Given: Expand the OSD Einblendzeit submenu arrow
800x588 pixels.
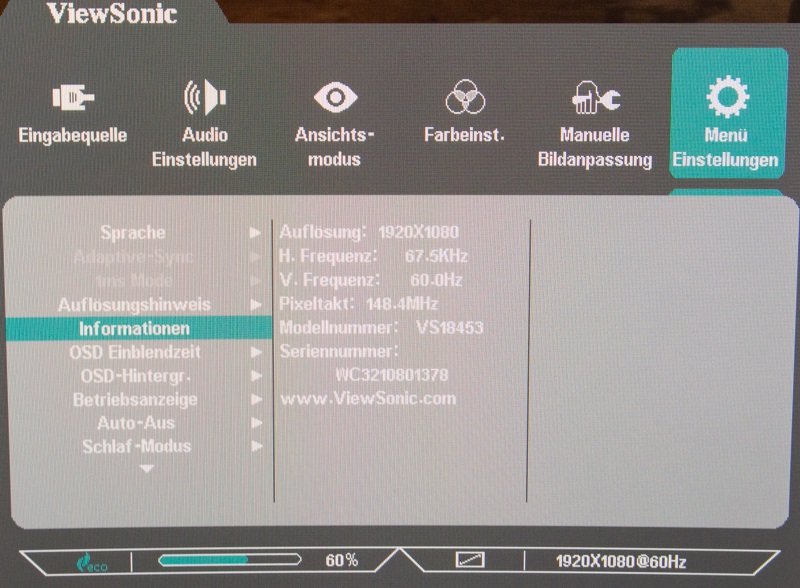Looking at the screenshot, I should tap(256, 352).
